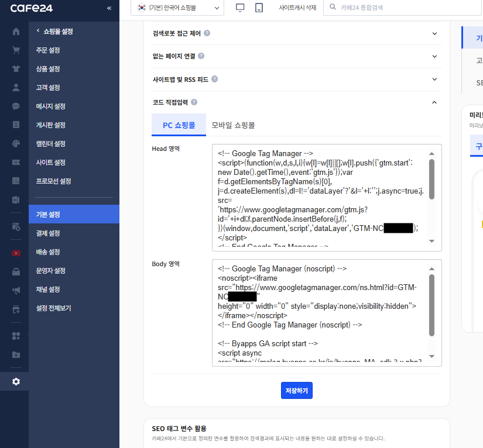The width and height of the screenshot is (483, 448).
Task: Select the chat bubble message icon
Action: (15, 106)
